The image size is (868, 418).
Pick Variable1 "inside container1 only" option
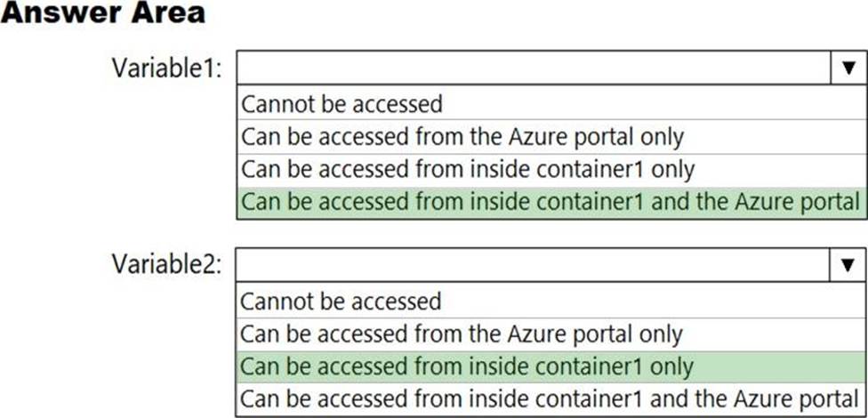(468, 169)
